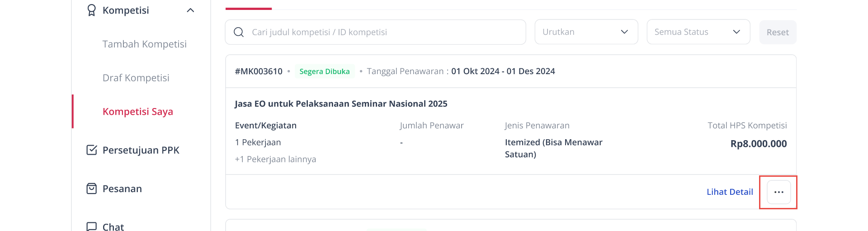This screenshot has width=868, height=231.
Task: Click the +1 Pekerjaan lainnya text
Action: [x=275, y=159]
